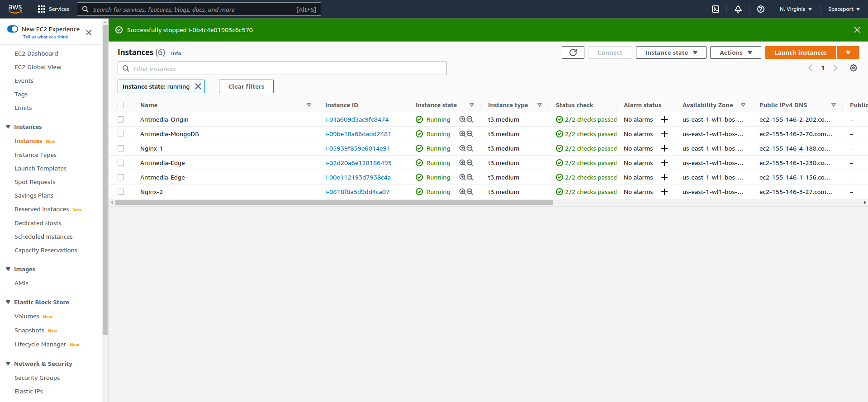Add alarm for i-02d20a6e128186495 row
Image resolution: width=868 pixels, height=402 pixels.
tap(664, 163)
